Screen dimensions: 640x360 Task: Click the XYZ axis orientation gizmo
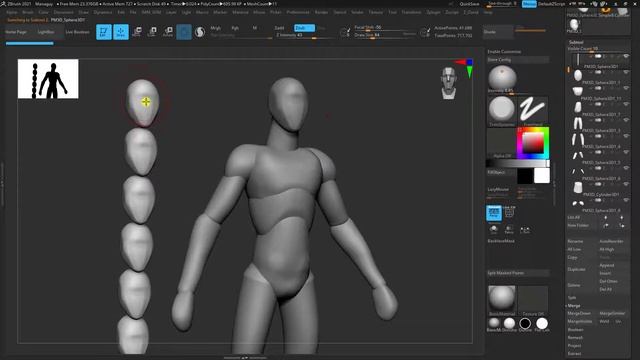pyautogui.click(x=466, y=69)
